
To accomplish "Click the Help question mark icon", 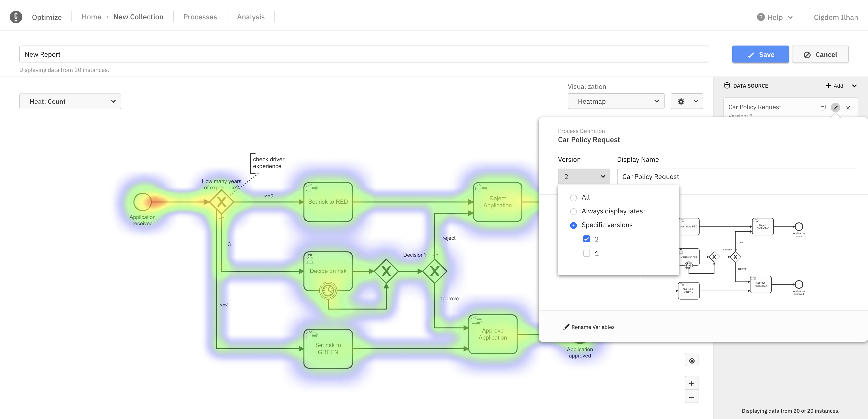I will click(760, 17).
